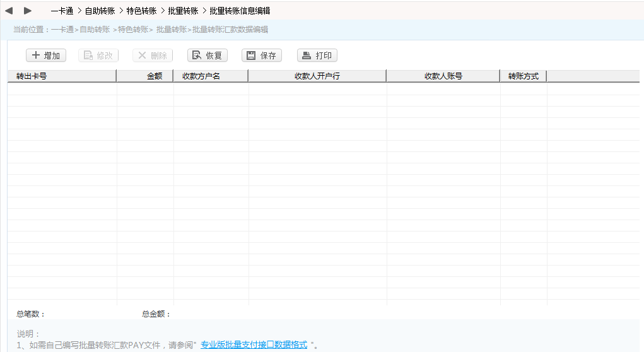Click the 增加 (add) button

tap(46, 56)
